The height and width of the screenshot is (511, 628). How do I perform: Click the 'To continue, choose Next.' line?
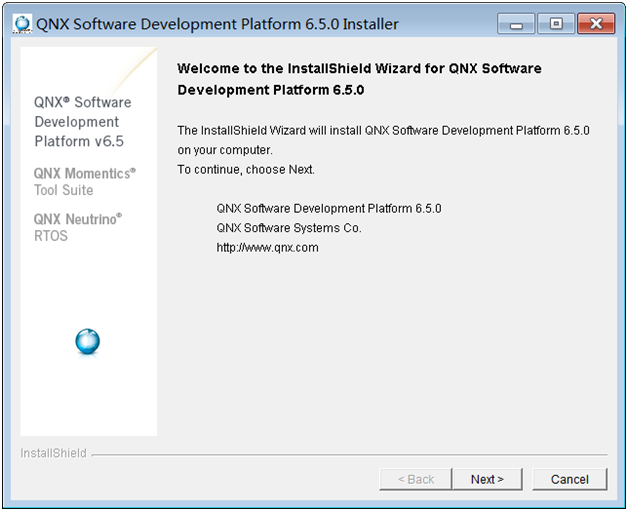[246, 169]
